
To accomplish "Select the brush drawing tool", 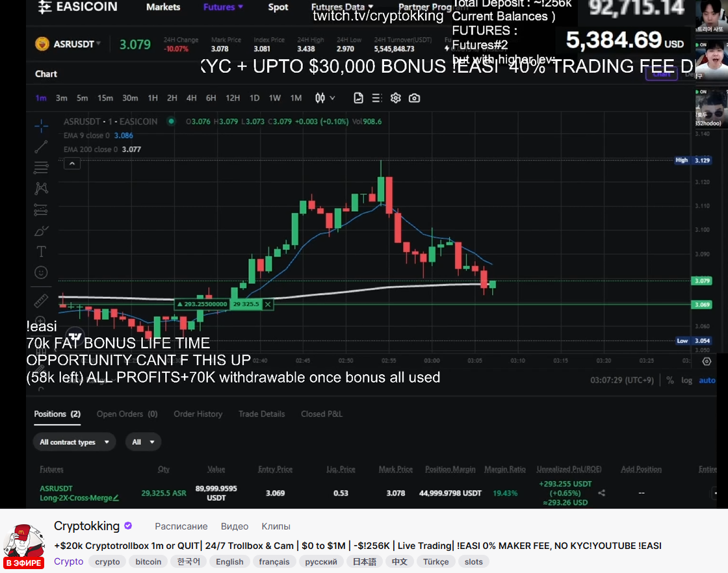I will click(42, 231).
